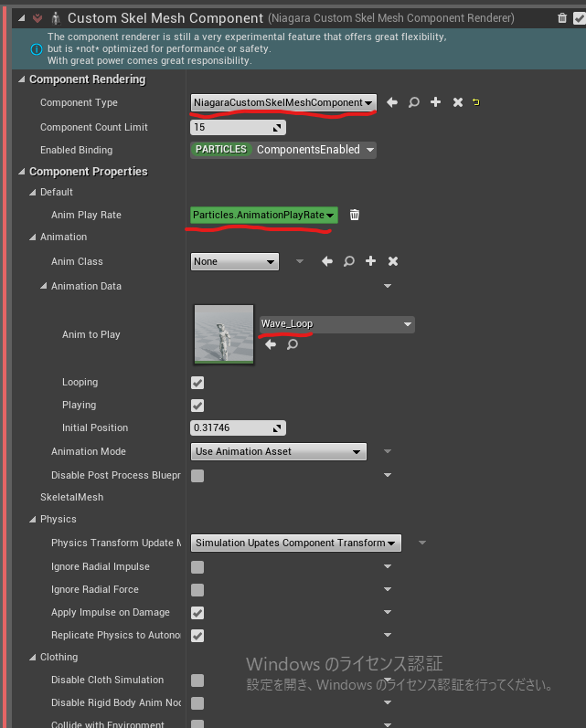The width and height of the screenshot is (586, 728).
Task: Click the info icon in the warning banner
Action: tap(37, 48)
